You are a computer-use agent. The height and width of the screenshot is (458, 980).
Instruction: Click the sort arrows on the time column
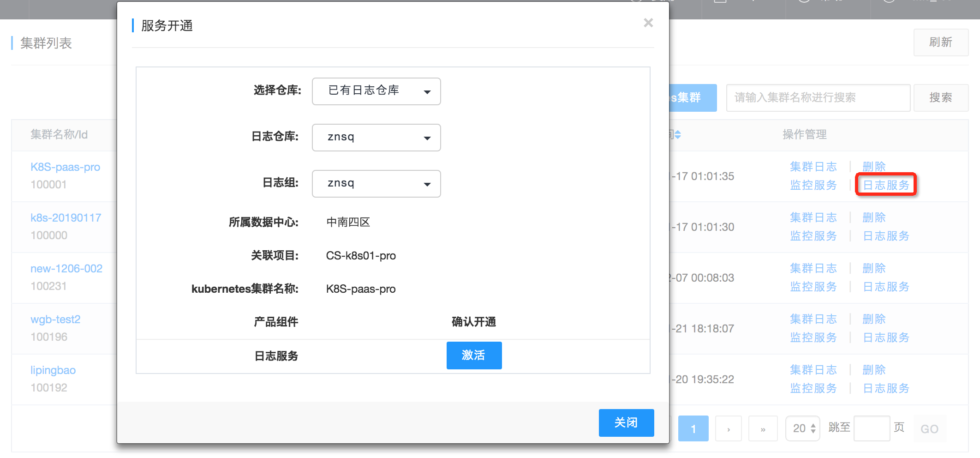tap(676, 134)
